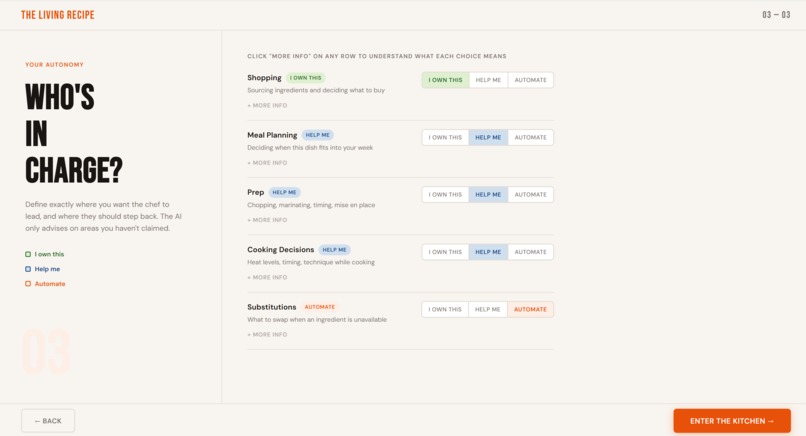Screen dimensions: 806x436
Task: Set Substitutions to Automate
Action: tap(530, 309)
